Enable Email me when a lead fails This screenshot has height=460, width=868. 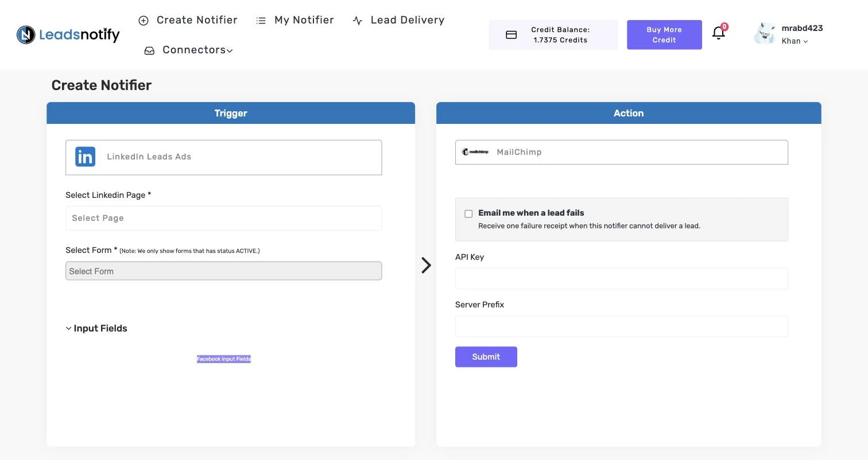468,214
